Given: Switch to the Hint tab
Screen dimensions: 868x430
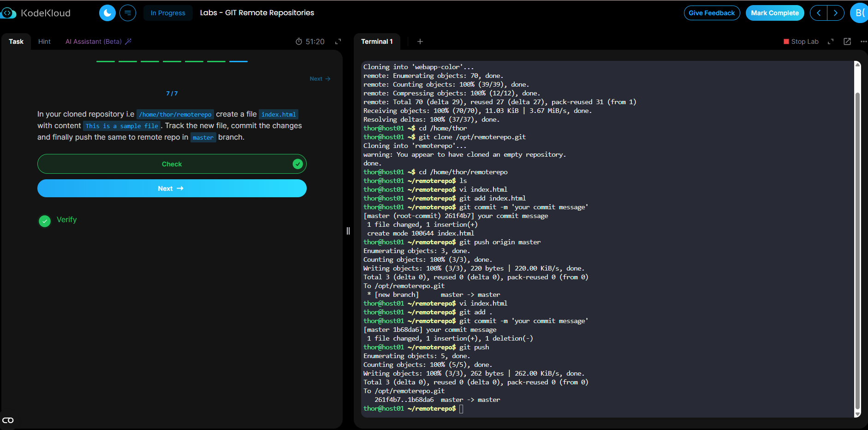Looking at the screenshot, I should 44,41.
